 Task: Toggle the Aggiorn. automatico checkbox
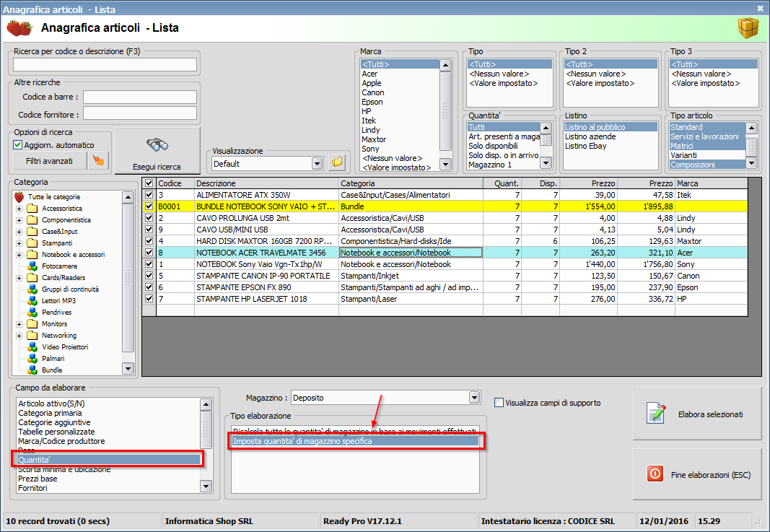17,145
